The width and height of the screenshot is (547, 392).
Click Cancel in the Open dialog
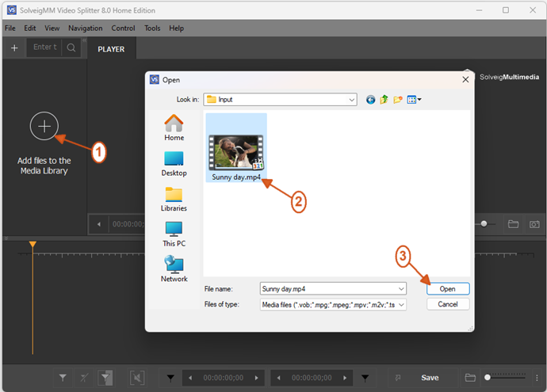448,304
